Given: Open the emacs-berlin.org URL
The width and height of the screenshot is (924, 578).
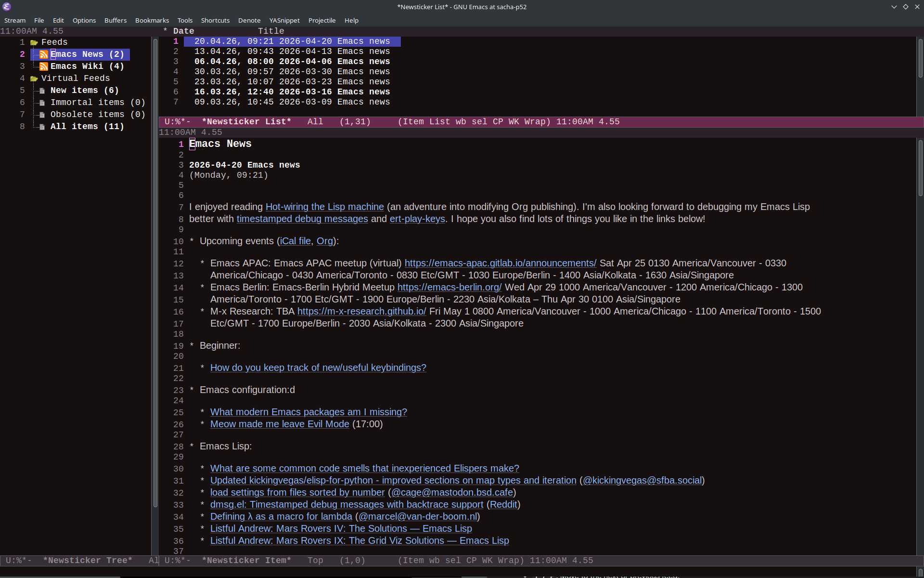Looking at the screenshot, I should point(449,288).
